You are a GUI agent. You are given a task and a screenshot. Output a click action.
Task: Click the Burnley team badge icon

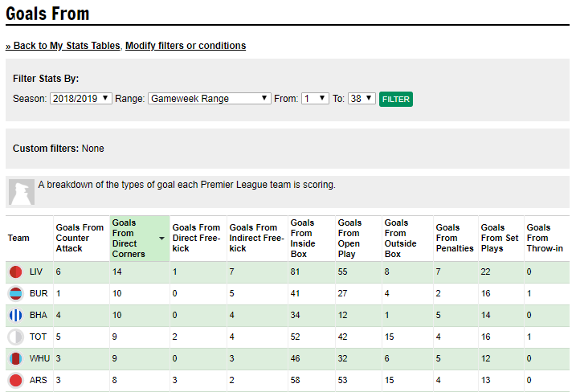pos(16,293)
